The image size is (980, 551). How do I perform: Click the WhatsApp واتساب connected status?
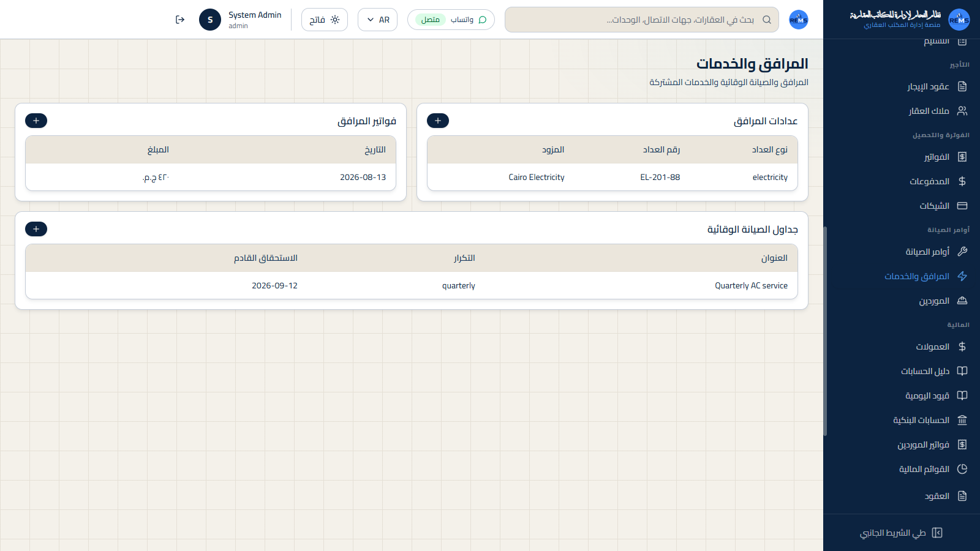coord(451,20)
